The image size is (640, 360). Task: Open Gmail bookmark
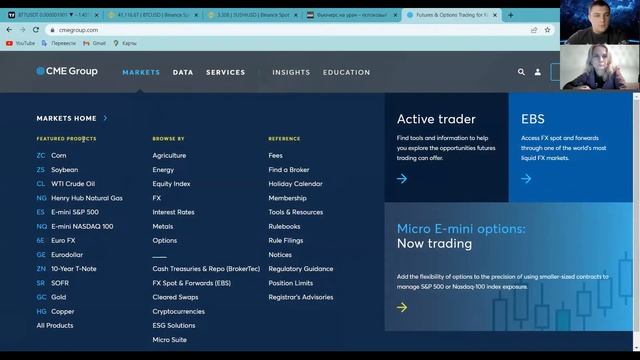coord(94,43)
